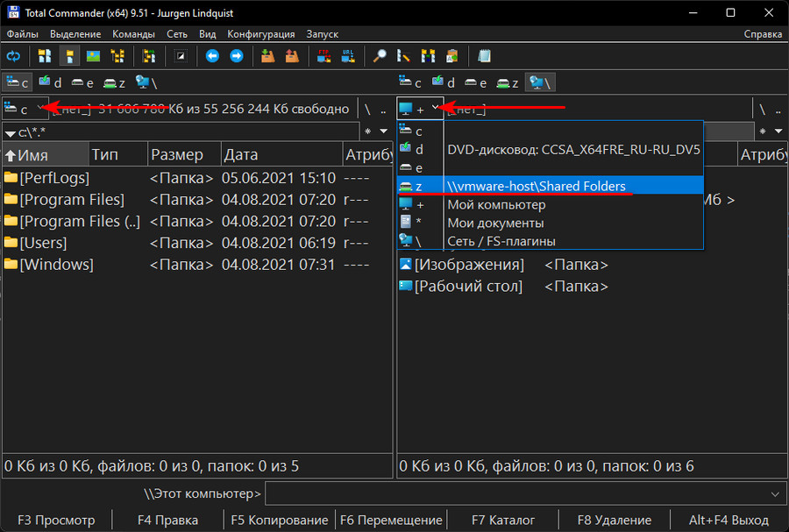
Task: Select Мои документы in drive list
Action: click(x=550, y=223)
